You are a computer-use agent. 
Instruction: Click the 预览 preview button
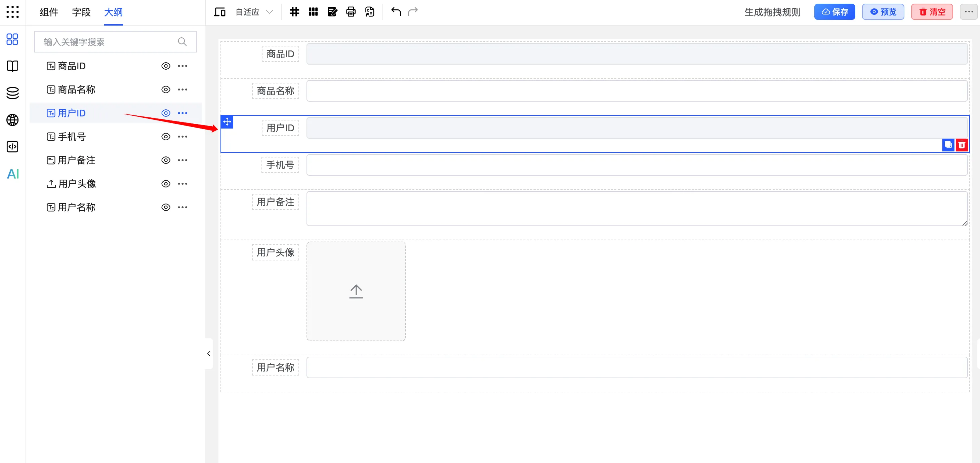(x=883, y=12)
